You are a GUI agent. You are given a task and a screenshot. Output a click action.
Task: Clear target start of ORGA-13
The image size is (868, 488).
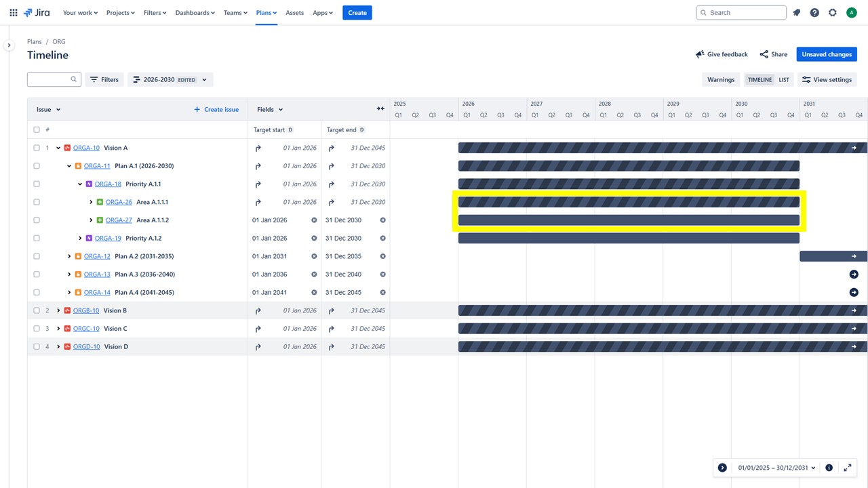click(x=314, y=274)
